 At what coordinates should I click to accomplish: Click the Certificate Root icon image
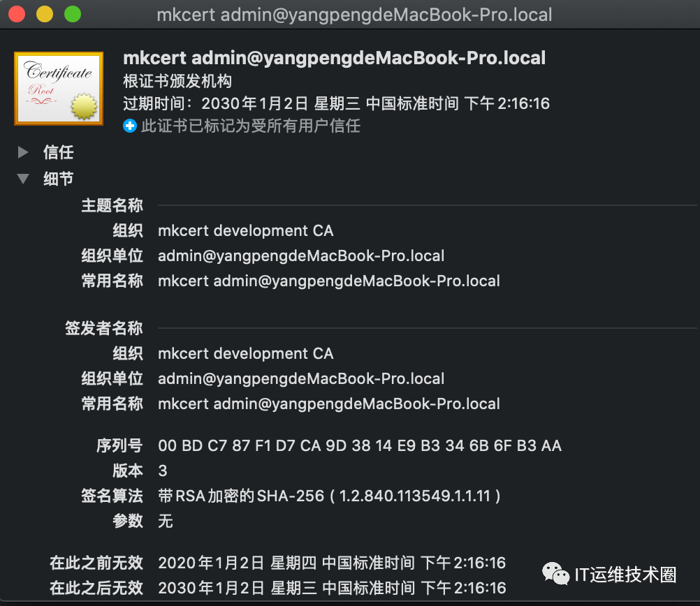tap(59, 89)
